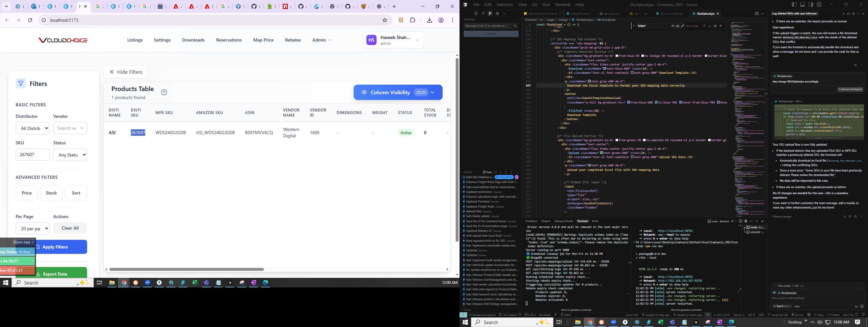Close the find widget

(721, 26)
